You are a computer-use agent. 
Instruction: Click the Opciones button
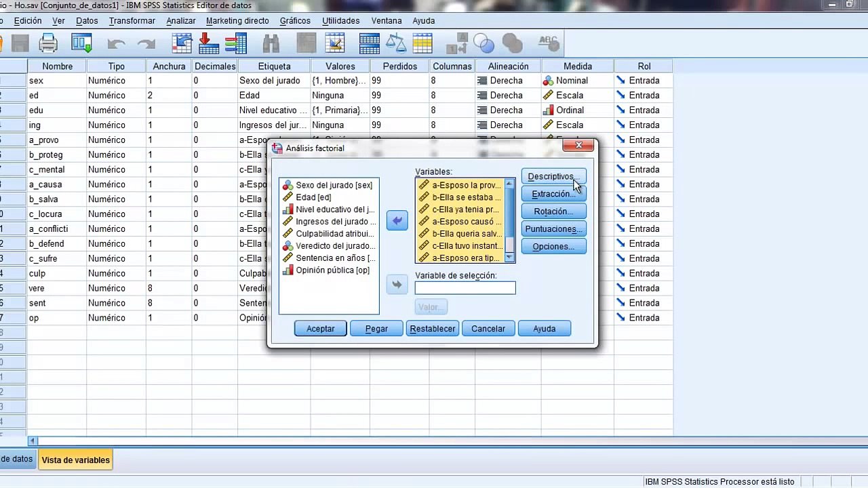click(553, 247)
